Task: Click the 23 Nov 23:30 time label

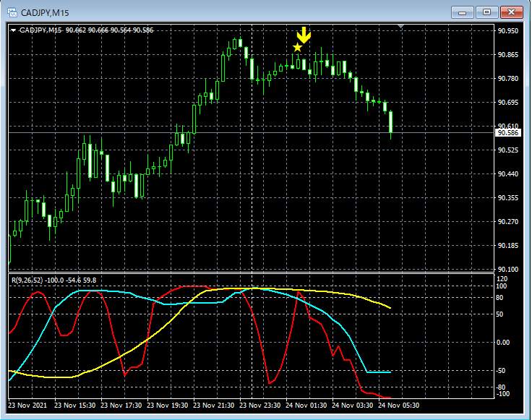Action: click(x=260, y=406)
